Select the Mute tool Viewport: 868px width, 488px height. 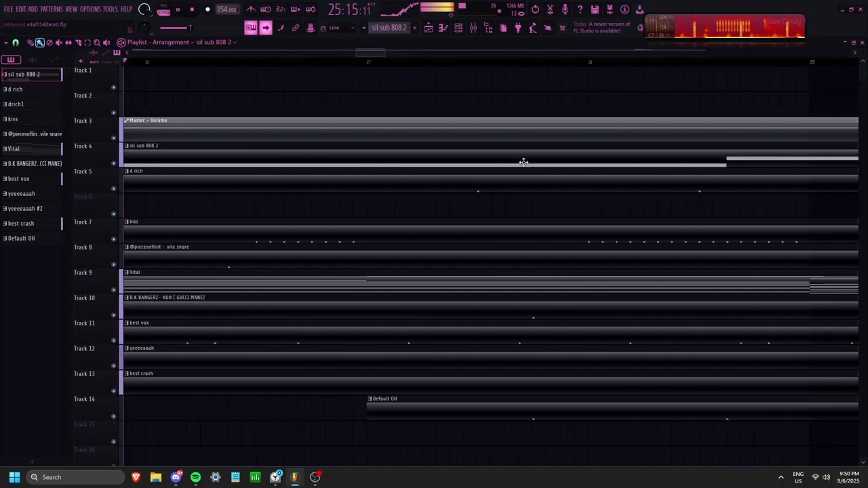(x=59, y=43)
